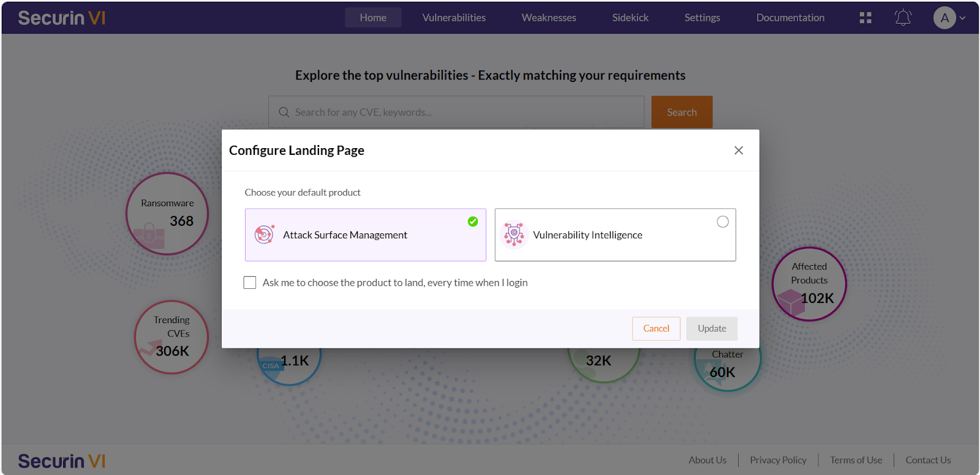Open the apps grid icon
Screen dimensions: 980x475
click(865, 18)
